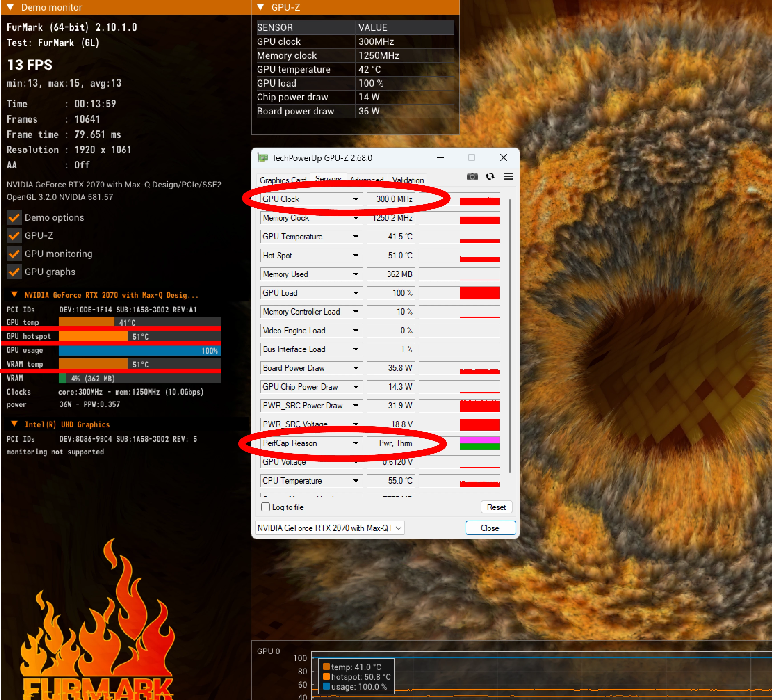This screenshot has width=772, height=700.
Task: Click the GPU-Z app icon in title bar
Action: pyautogui.click(x=263, y=158)
